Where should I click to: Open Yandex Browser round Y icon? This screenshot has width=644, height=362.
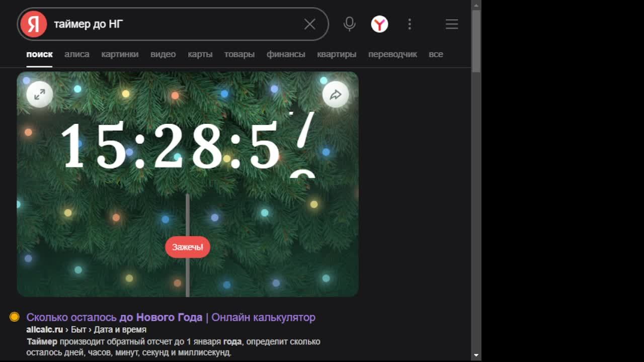pos(379,24)
